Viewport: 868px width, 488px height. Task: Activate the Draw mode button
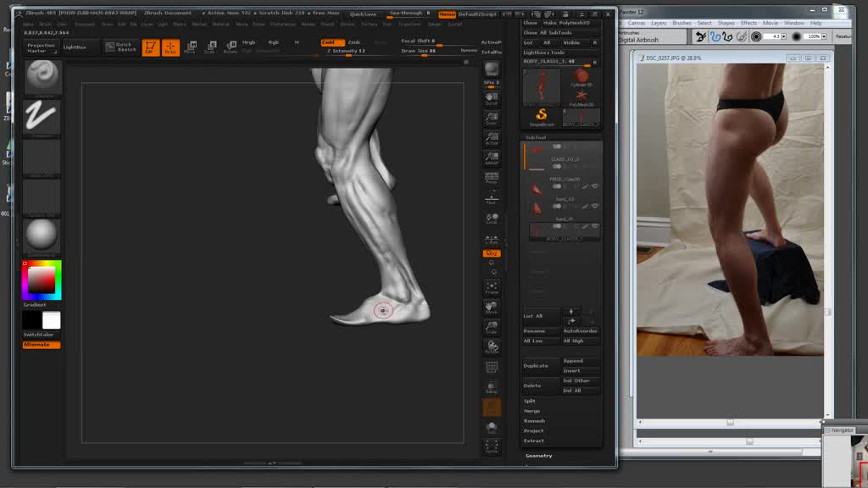pos(170,47)
